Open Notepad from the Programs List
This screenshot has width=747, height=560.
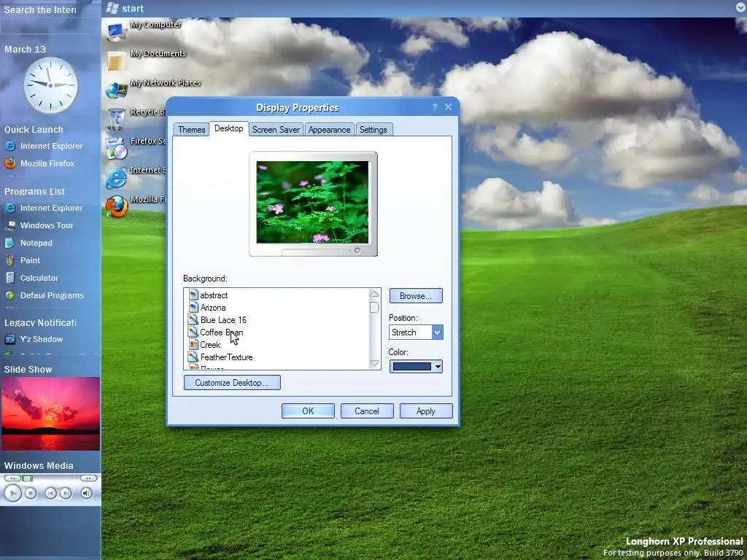(x=28, y=243)
